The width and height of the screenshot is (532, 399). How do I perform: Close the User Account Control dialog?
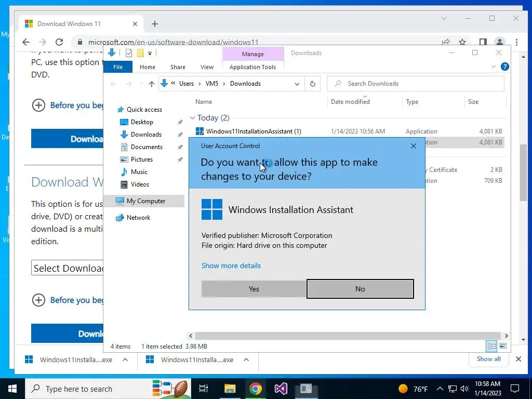click(x=413, y=146)
